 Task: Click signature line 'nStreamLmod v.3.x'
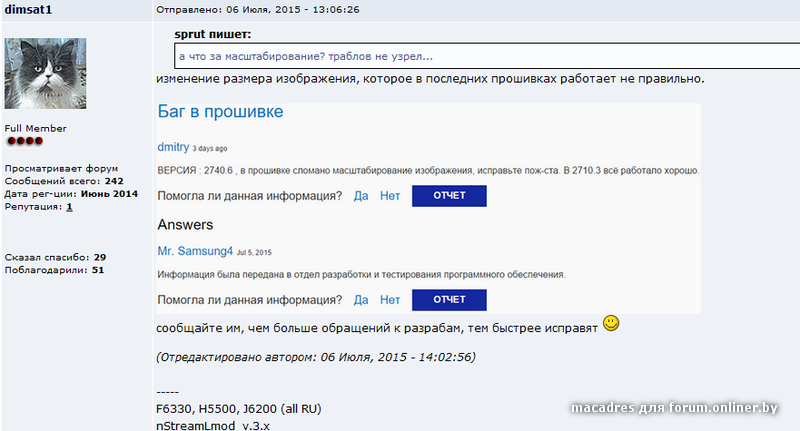[213, 425]
